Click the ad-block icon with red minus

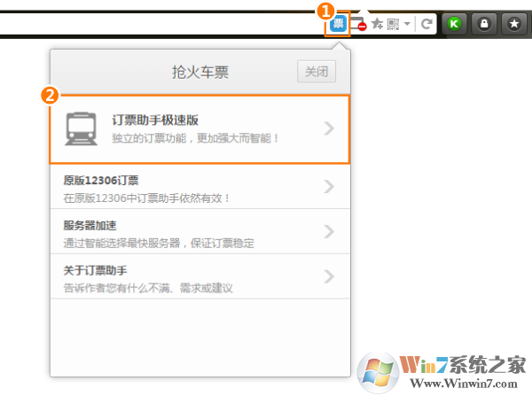click(358, 24)
